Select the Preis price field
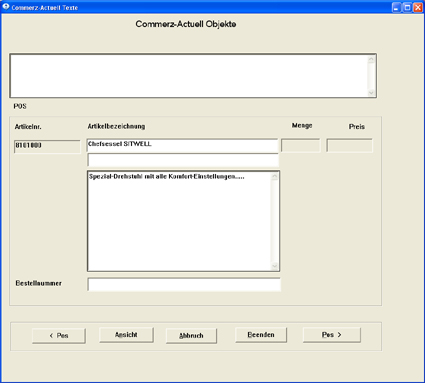 [349, 146]
